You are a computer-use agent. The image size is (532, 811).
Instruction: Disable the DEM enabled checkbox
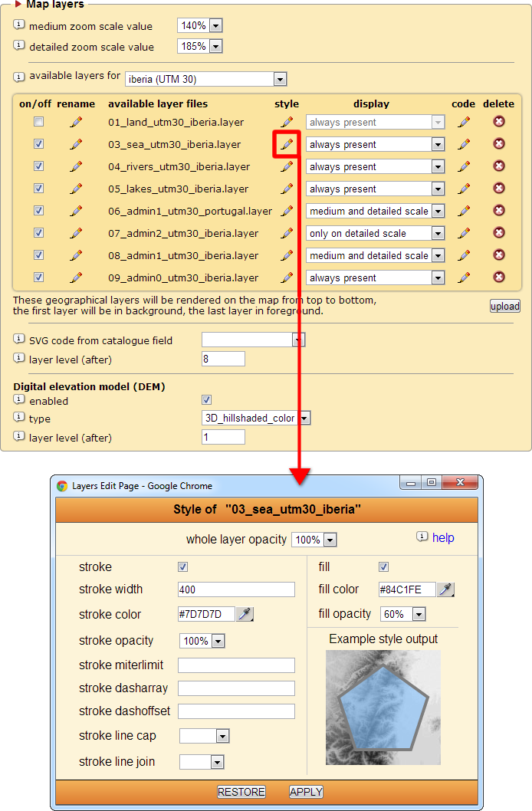206,400
